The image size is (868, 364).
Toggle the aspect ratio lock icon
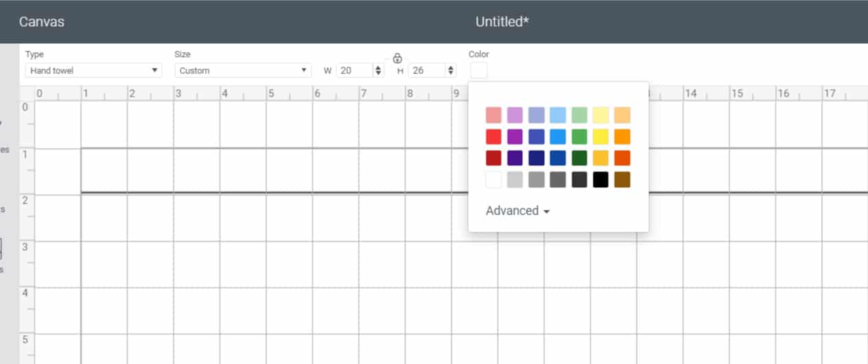point(397,58)
